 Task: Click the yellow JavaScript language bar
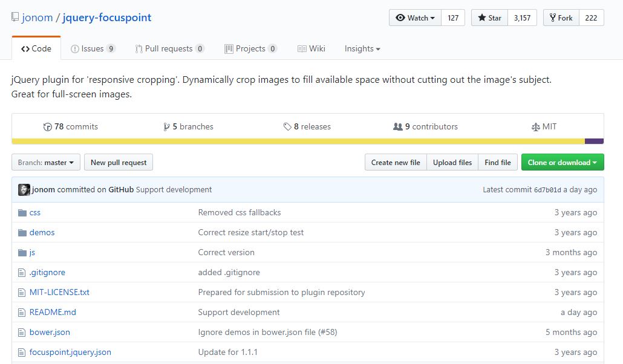coord(298,141)
